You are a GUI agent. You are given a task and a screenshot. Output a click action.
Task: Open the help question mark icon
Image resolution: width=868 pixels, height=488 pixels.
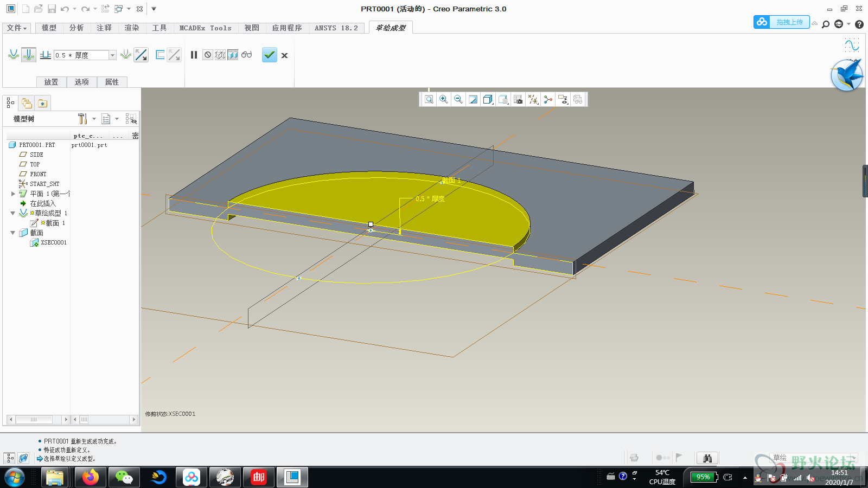coord(859,24)
